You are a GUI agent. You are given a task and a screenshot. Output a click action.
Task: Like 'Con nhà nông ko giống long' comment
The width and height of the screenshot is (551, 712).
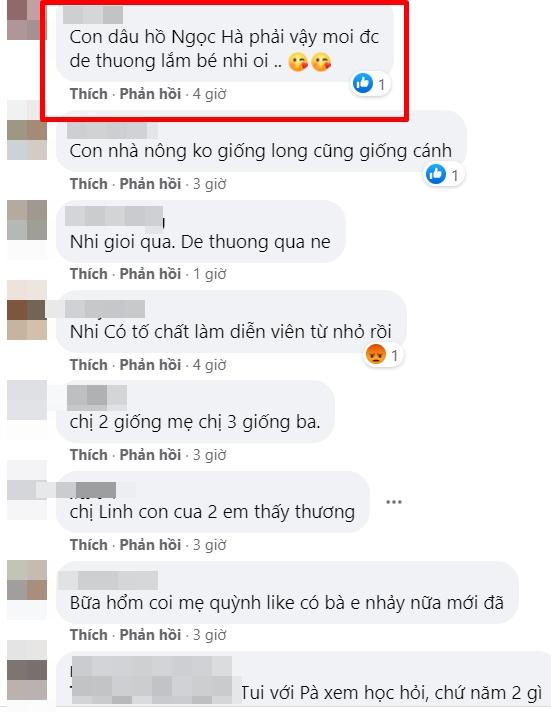89,183
